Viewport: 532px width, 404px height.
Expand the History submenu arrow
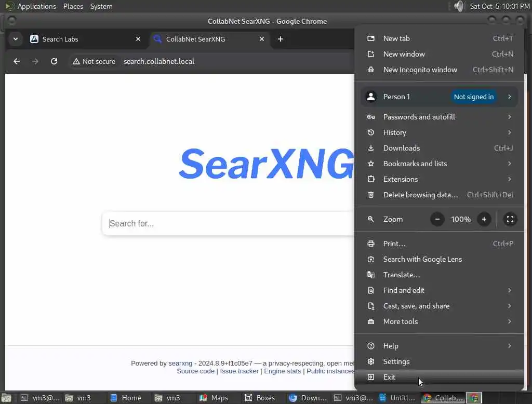[x=509, y=132]
